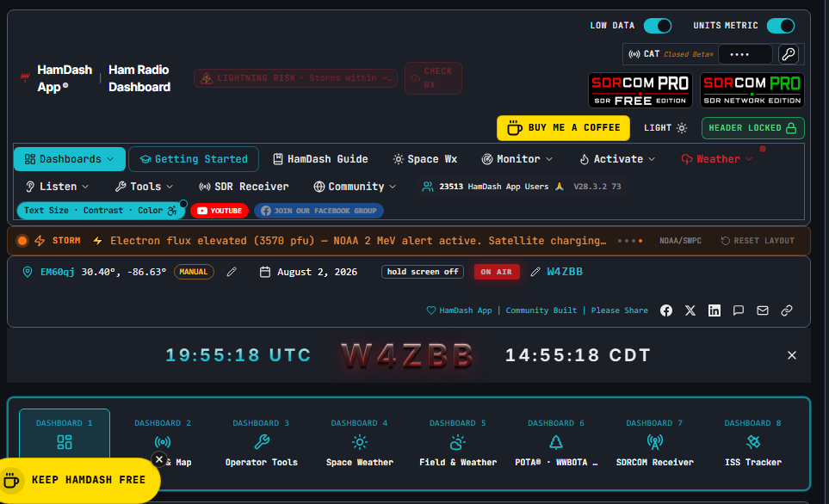Select Dashboard 5 Field & Weather tab
The image size is (829, 504).
pyautogui.click(x=458, y=443)
